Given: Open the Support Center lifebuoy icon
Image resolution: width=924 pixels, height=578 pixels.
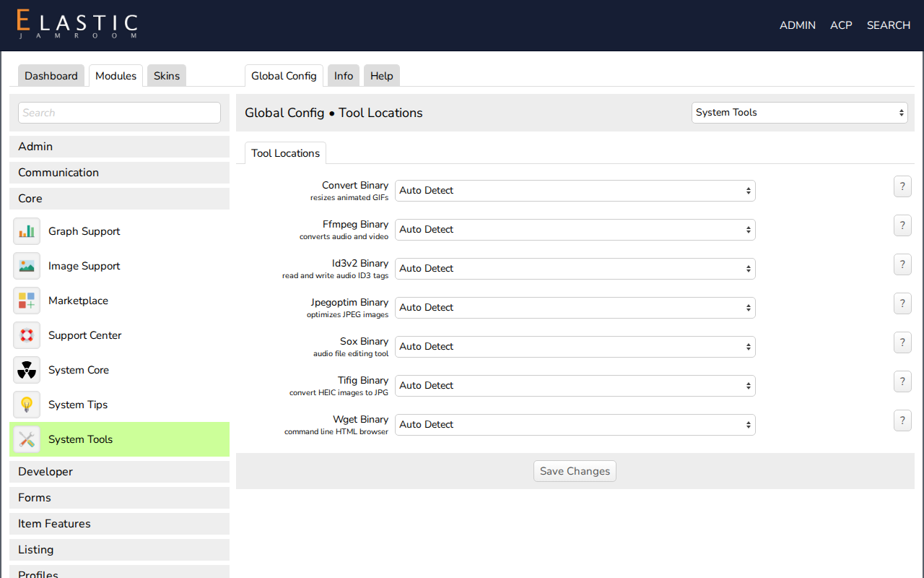Looking at the screenshot, I should coord(27,335).
